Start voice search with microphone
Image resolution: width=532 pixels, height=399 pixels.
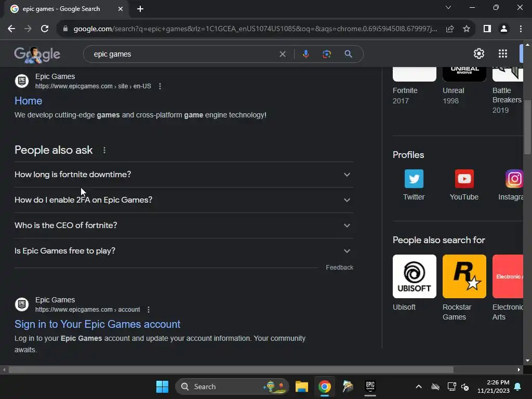[x=305, y=54]
